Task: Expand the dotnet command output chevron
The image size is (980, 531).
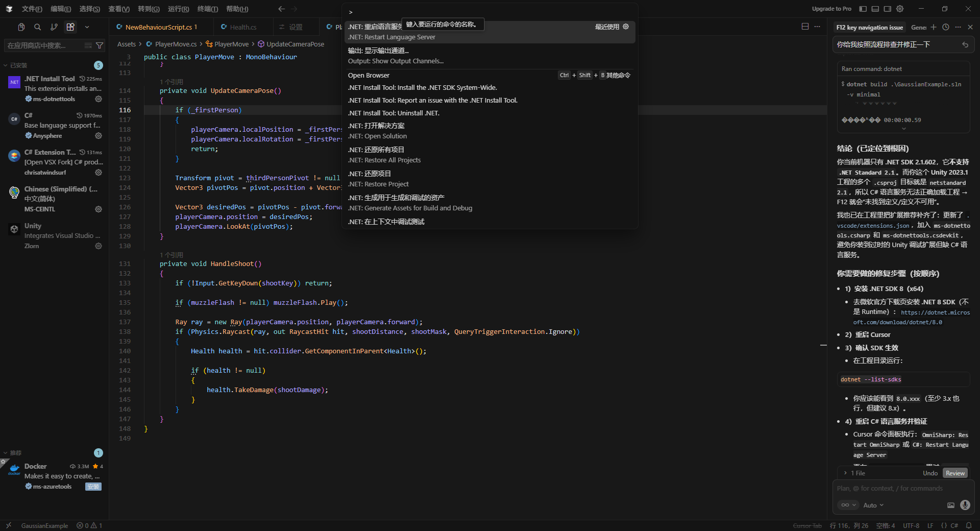Action: click(904, 129)
